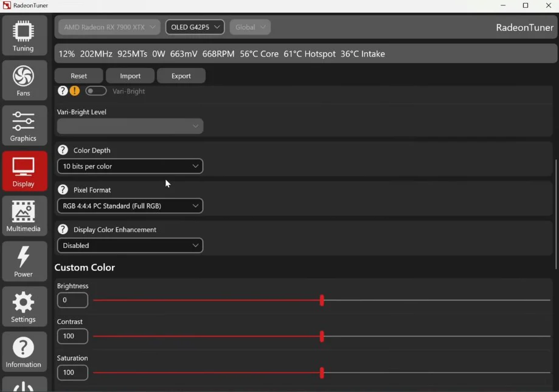Open Settings from the sidebar
The image size is (559, 392).
[23, 308]
